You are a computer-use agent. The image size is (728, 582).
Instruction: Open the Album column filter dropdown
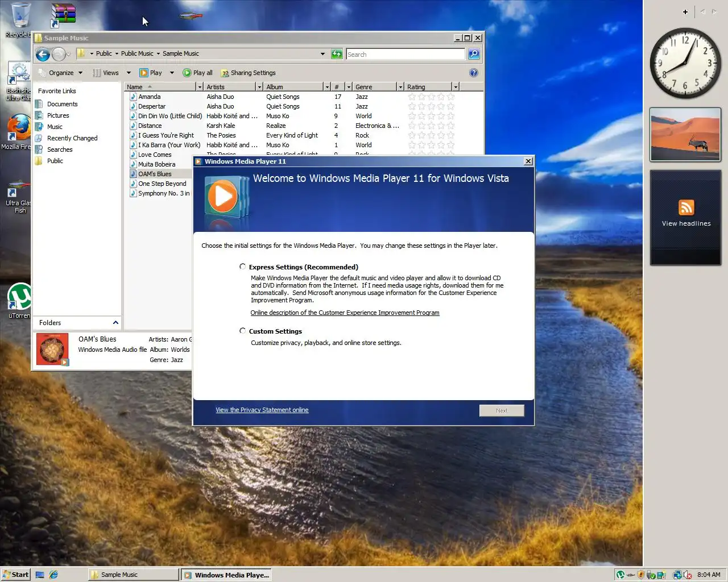click(327, 87)
